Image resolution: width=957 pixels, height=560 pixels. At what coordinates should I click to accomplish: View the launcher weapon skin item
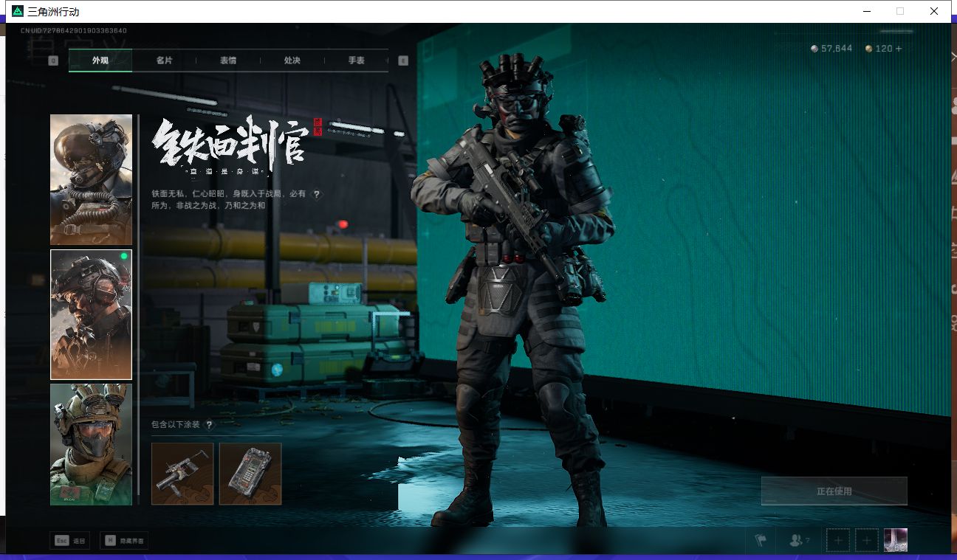click(182, 474)
